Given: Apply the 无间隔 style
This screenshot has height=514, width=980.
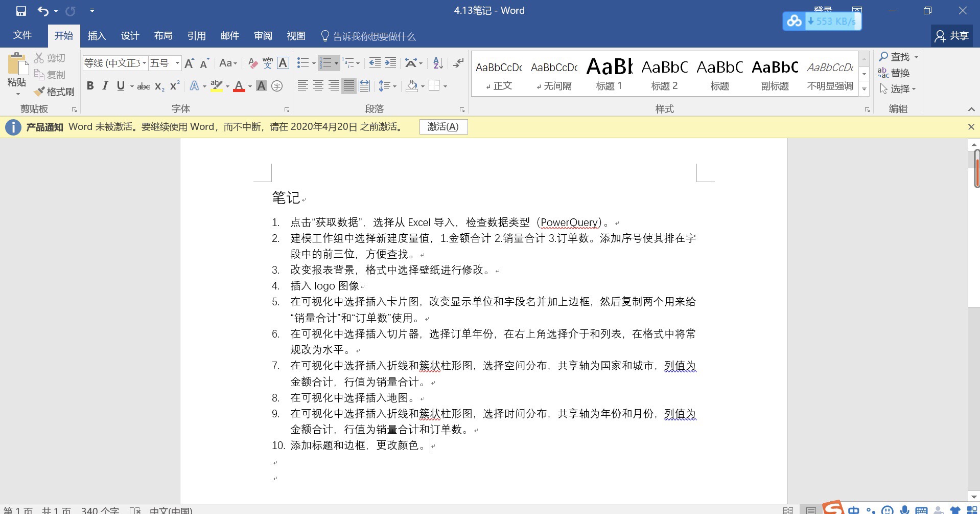Looking at the screenshot, I should [554, 73].
